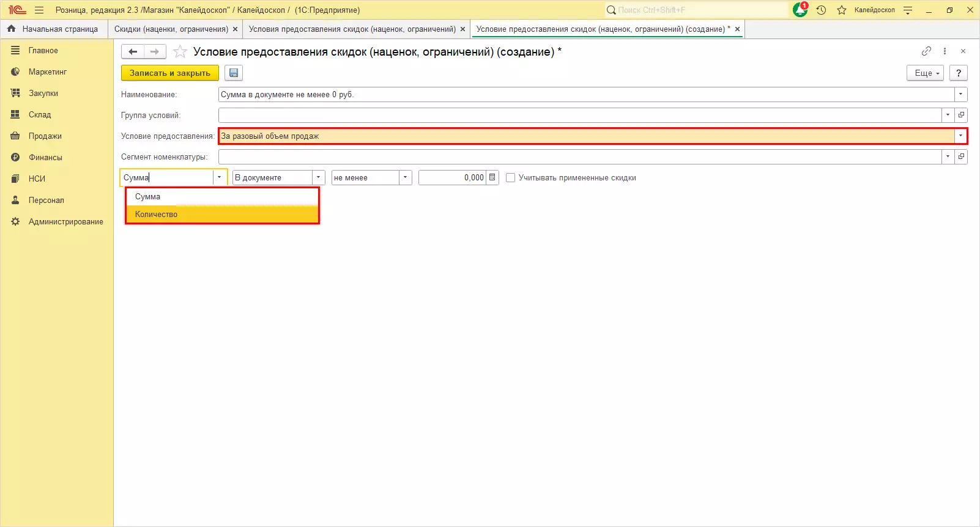This screenshot has width=980, height=527.
Task: Click the Сегмент номенклатуры input field
Action: point(580,157)
